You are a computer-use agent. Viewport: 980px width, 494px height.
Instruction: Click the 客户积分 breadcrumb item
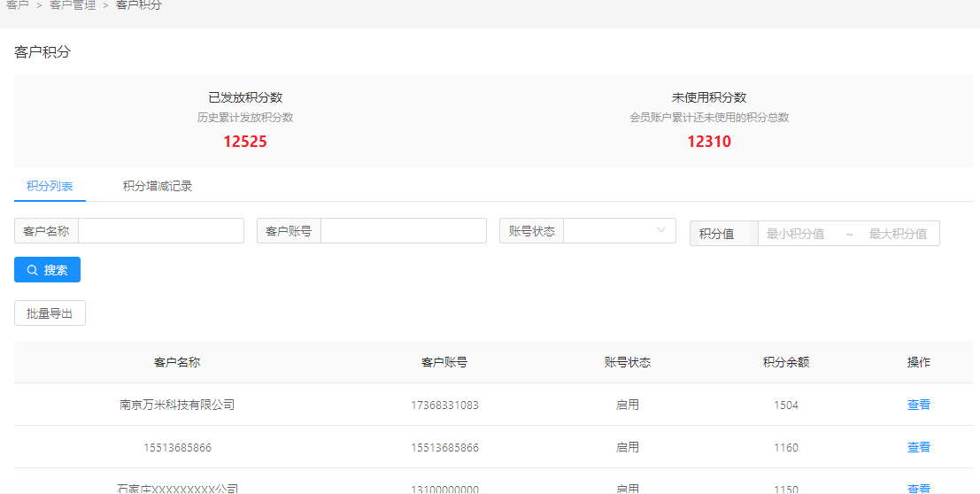tap(139, 5)
